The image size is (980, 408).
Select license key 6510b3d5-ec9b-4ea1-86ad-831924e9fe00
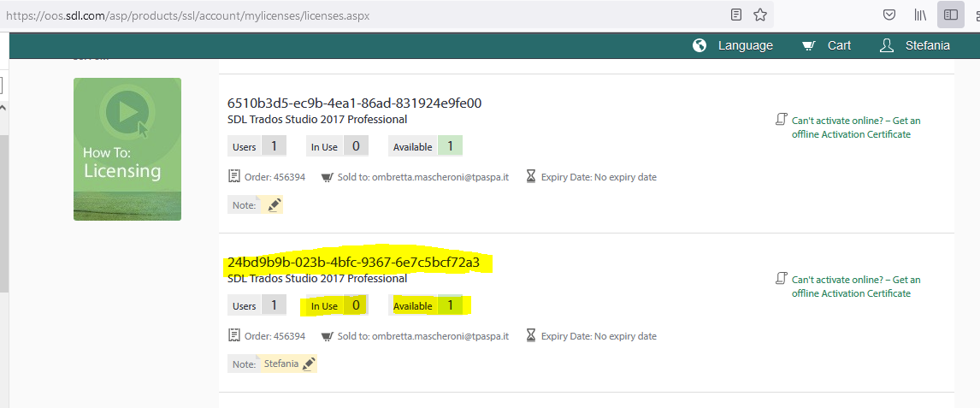click(x=354, y=103)
